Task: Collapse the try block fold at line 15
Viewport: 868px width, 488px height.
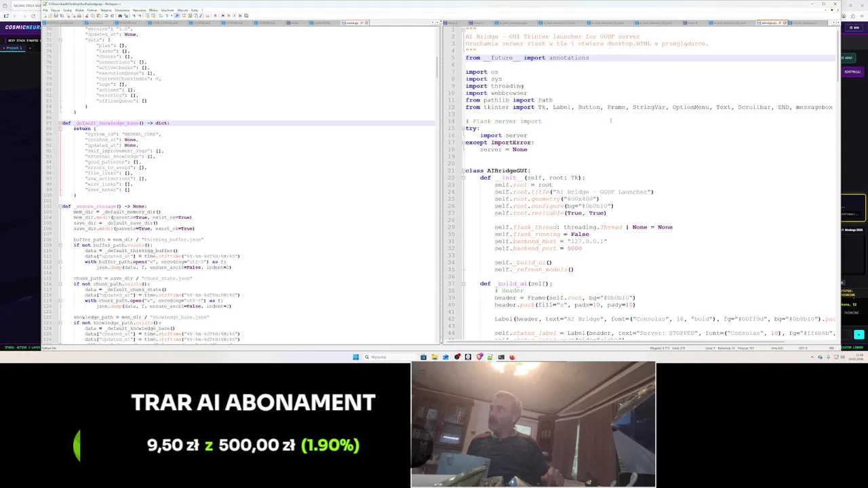Action: pyautogui.click(x=463, y=128)
